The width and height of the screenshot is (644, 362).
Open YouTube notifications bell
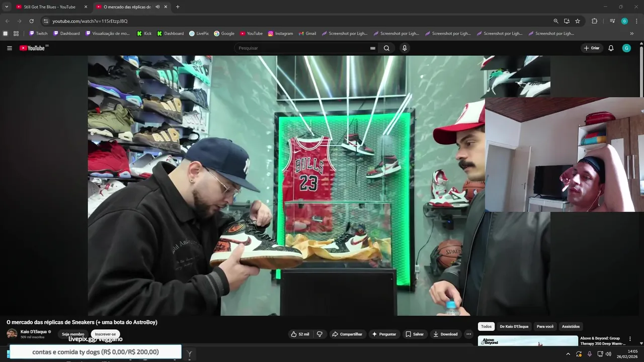tap(611, 48)
